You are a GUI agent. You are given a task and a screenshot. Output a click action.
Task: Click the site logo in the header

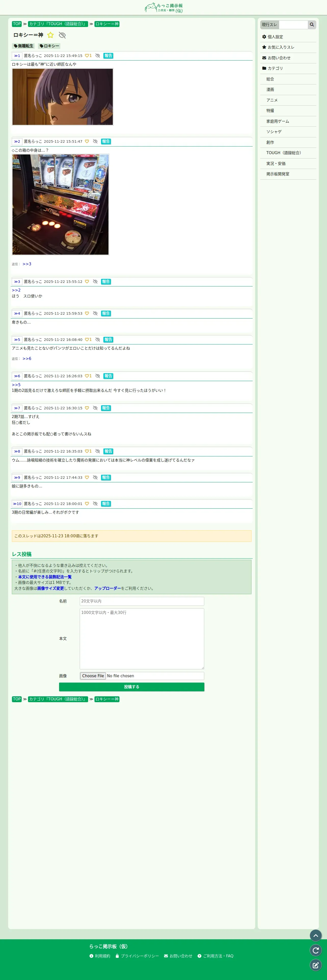(x=164, y=8)
